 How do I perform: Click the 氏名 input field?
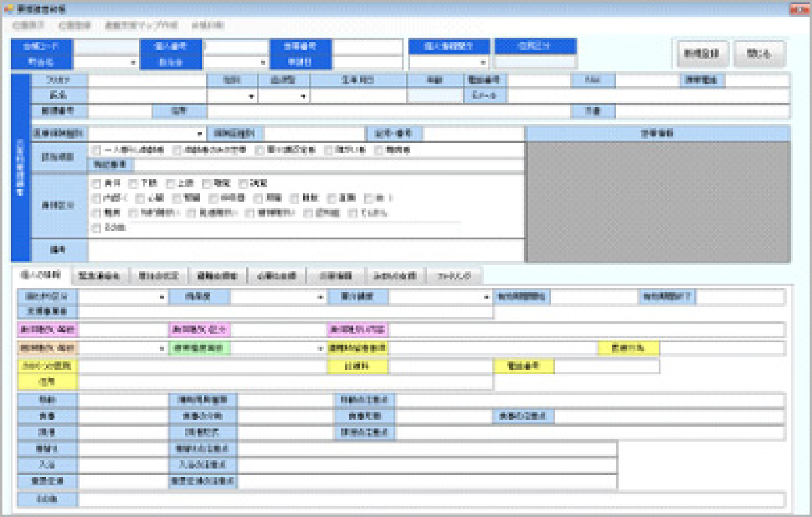[147, 96]
